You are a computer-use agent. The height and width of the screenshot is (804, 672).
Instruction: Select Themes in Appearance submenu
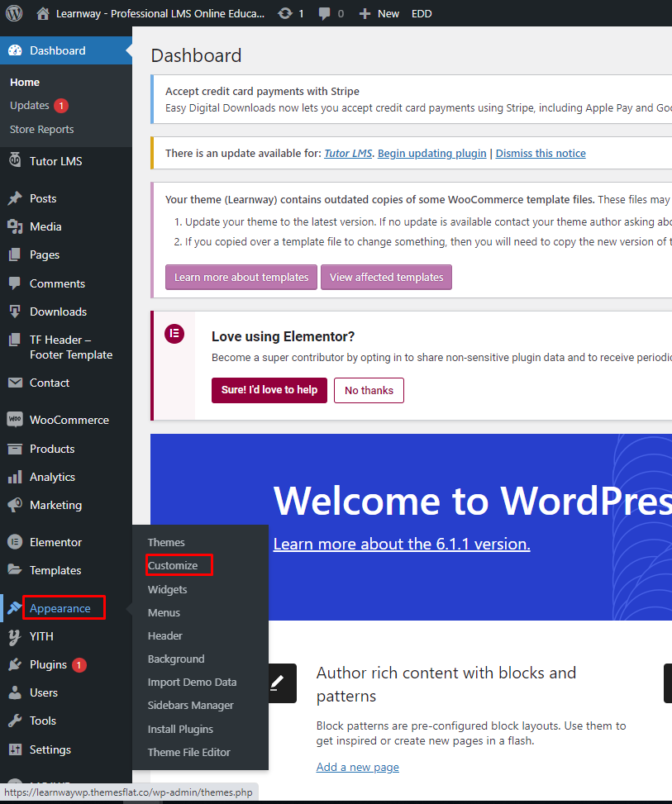coord(166,543)
